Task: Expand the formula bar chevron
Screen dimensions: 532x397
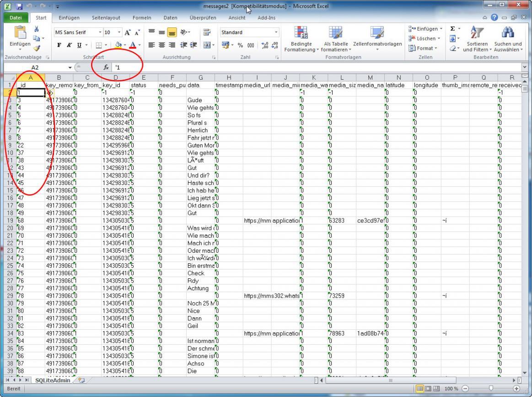Action: coord(525,67)
